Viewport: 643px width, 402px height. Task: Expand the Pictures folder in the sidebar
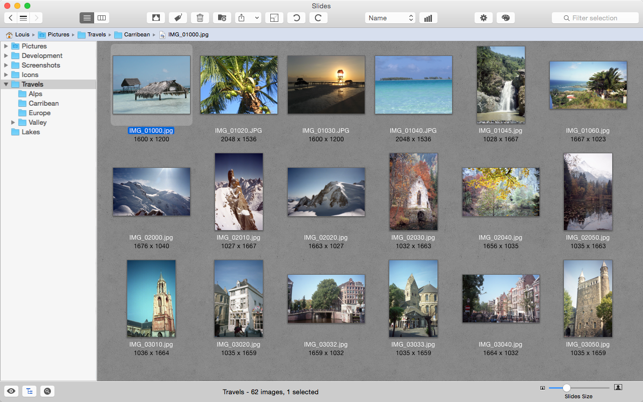point(6,46)
